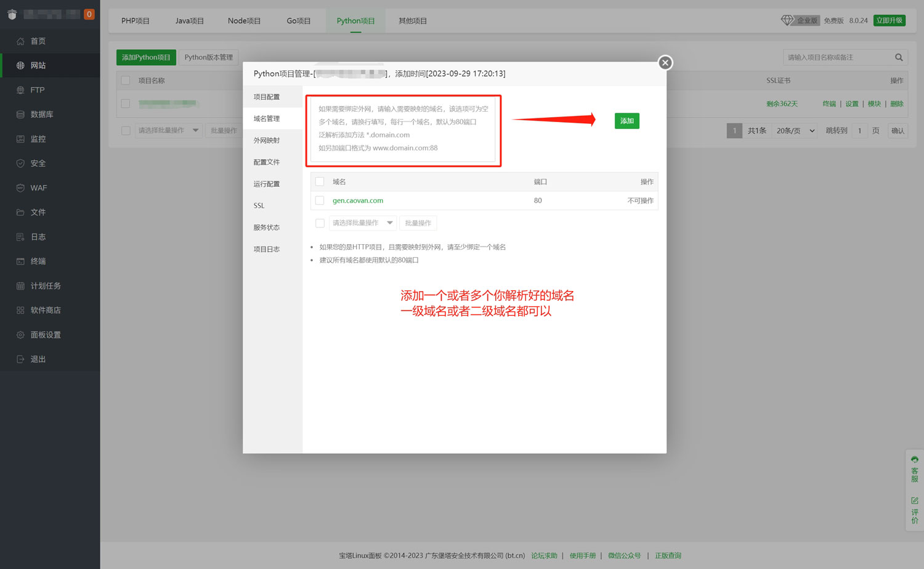Click inside the project name search field
Image resolution: width=924 pixels, height=569 pixels.
(x=838, y=57)
